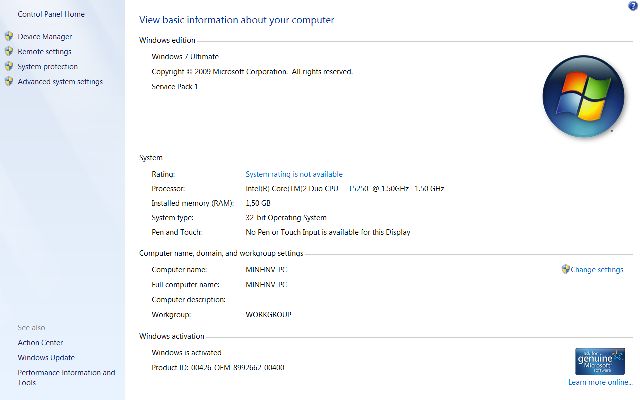Click the WORKGROUP workgroup value
This screenshot has width=640, height=400.
click(x=269, y=314)
